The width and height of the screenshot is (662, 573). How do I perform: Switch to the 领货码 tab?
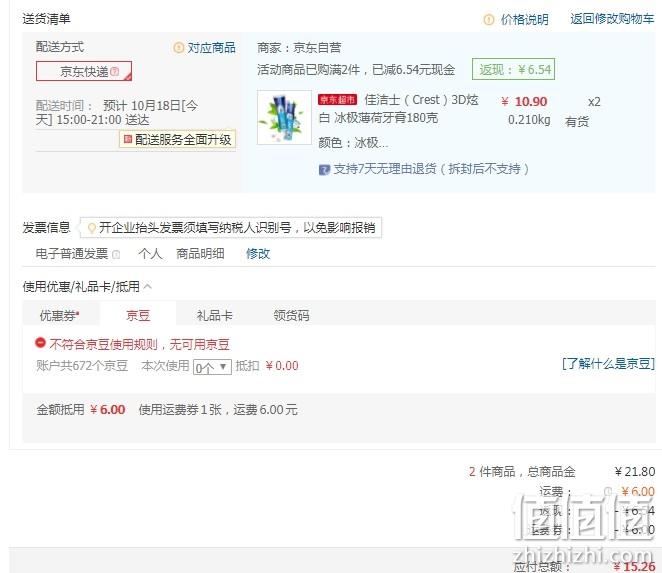(291, 315)
